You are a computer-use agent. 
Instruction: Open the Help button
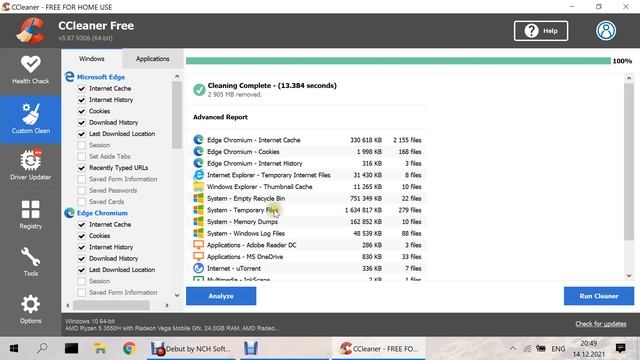click(541, 31)
